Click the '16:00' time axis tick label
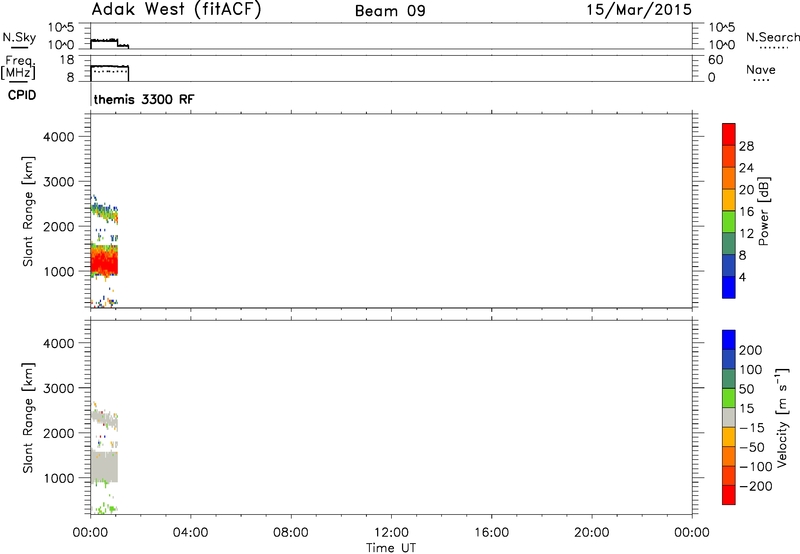Image resolution: width=800 pixels, height=554 pixels. pyautogui.click(x=491, y=533)
